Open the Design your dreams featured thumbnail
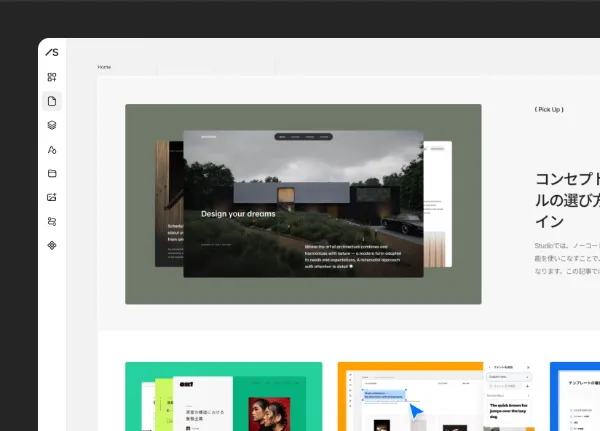 tap(303, 204)
